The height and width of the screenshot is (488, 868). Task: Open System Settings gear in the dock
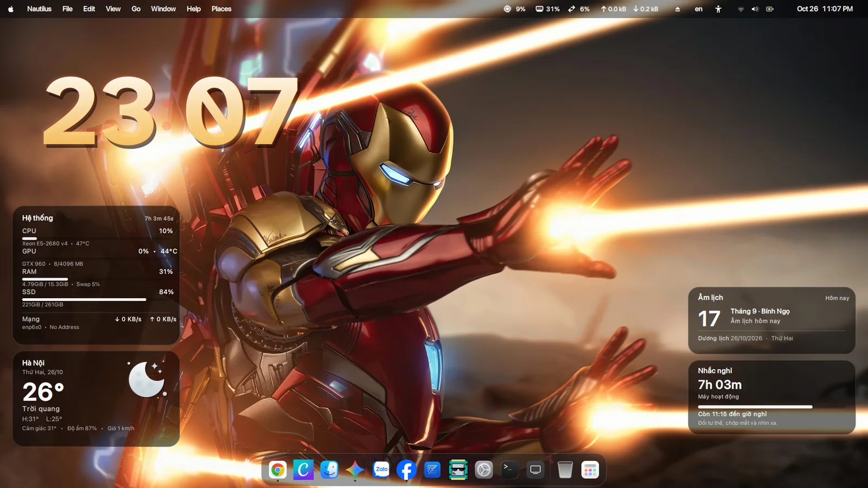(484, 470)
